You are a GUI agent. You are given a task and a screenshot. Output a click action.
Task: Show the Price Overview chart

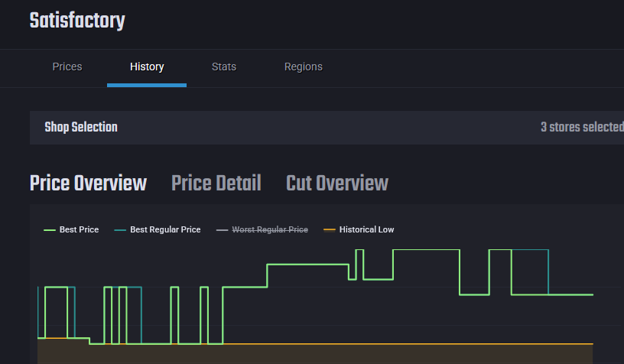(x=89, y=184)
